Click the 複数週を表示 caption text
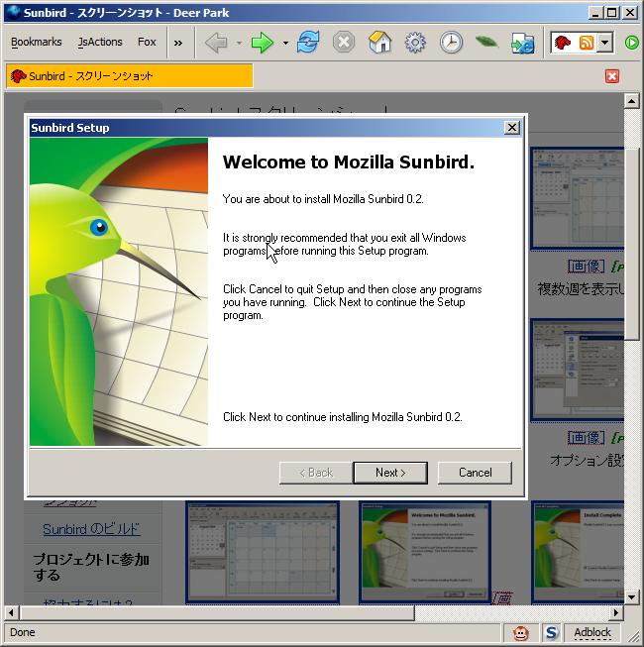Viewport: 644px width, 647px height. coord(581,289)
